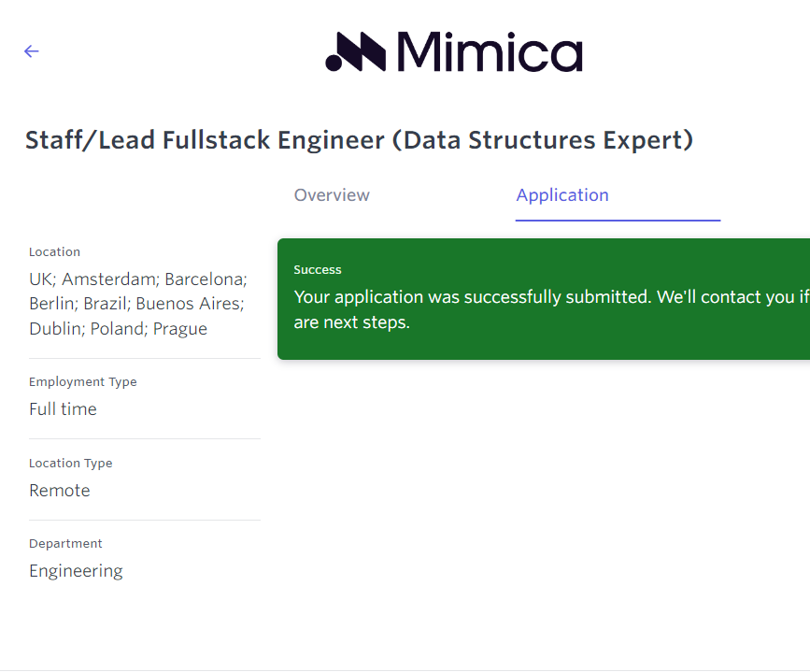Click the Mimica logo symbol

click(355, 52)
